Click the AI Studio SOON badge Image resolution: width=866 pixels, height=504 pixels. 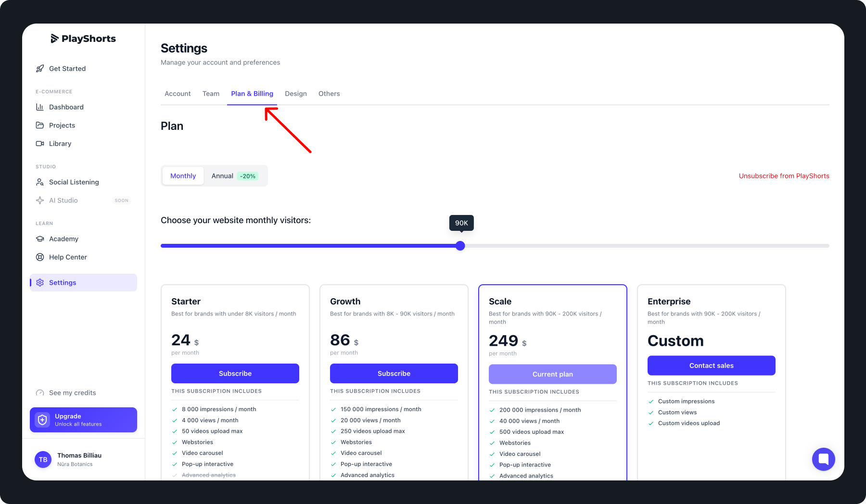point(122,201)
